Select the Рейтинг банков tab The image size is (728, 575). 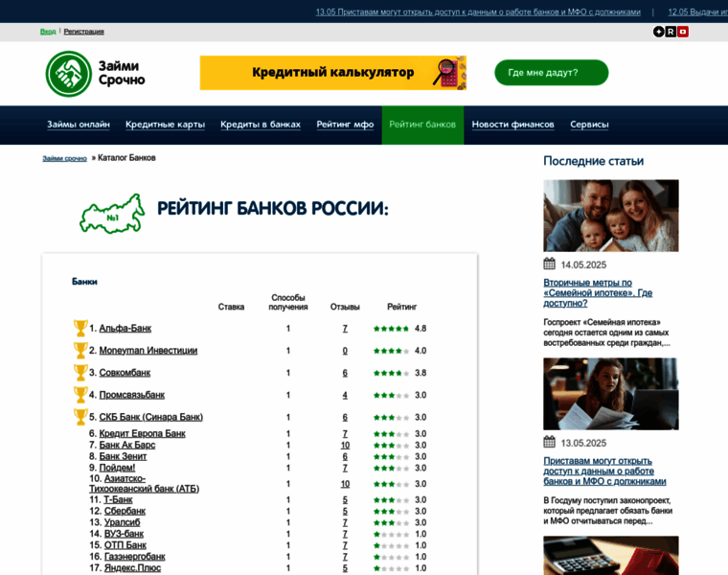[x=422, y=125]
